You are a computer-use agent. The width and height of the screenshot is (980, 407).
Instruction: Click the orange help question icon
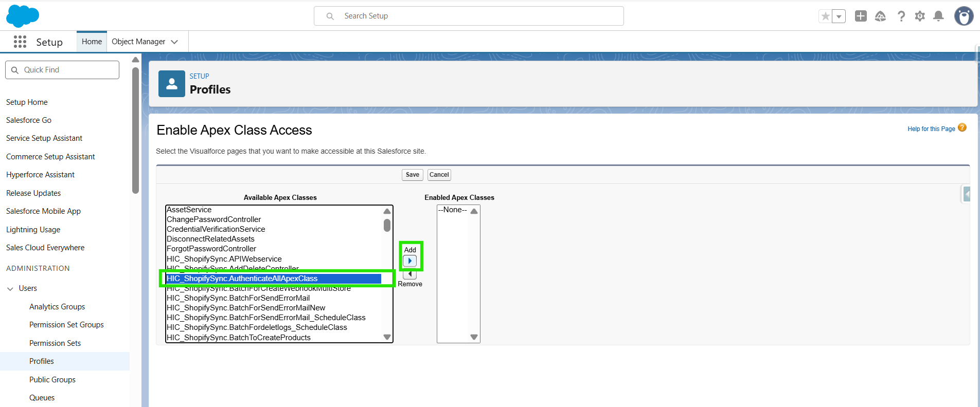tap(962, 127)
